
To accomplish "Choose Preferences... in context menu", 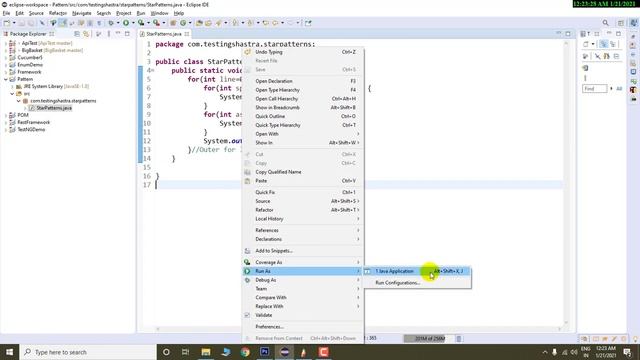I will click(302, 327).
